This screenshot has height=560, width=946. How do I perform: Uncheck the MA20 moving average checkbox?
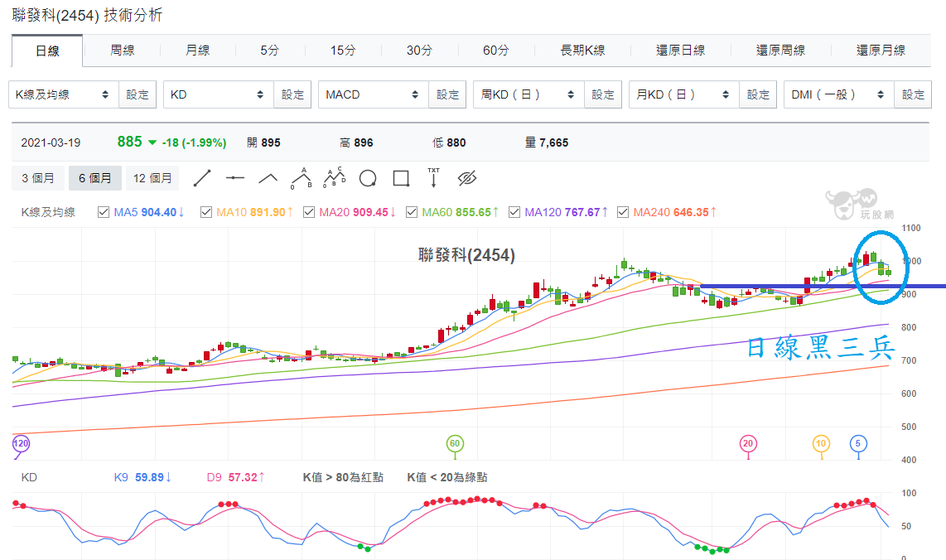[x=309, y=212]
